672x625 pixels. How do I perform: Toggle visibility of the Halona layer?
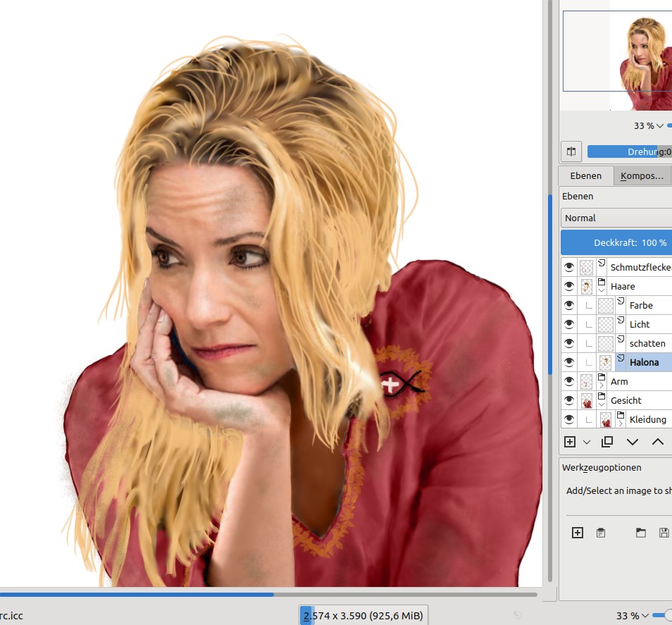click(x=569, y=362)
